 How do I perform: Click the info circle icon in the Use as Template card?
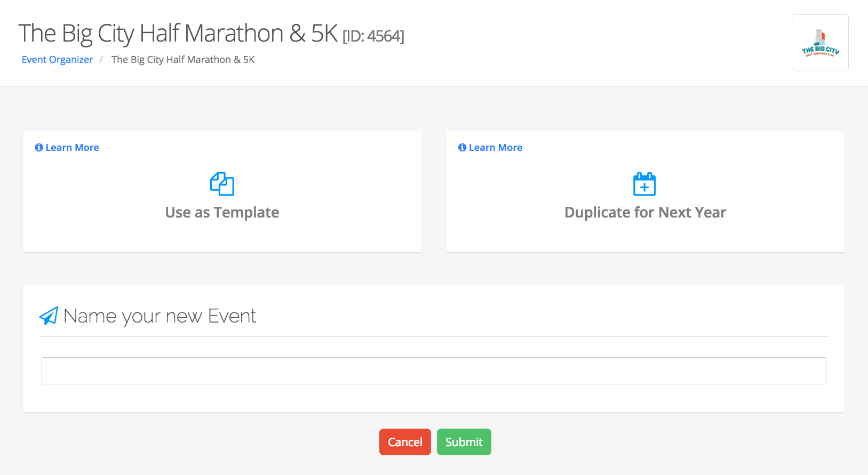tap(39, 148)
